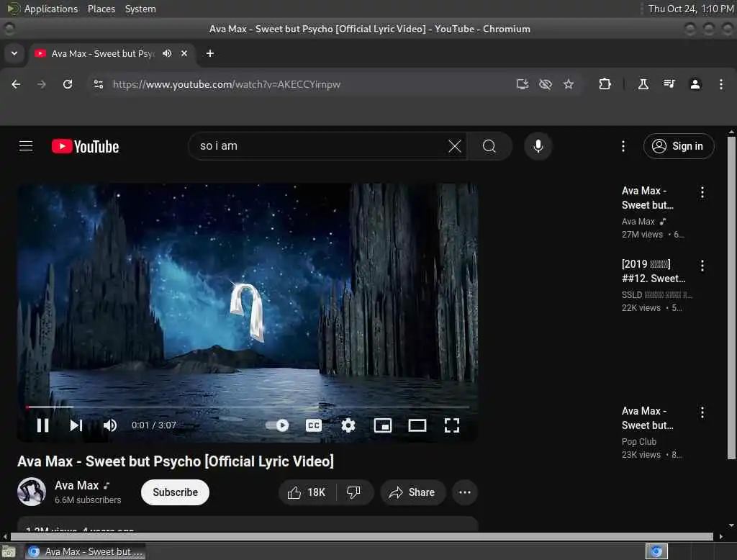Open the Applications menu
Viewport: 737px width, 560px height.
point(51,9)
